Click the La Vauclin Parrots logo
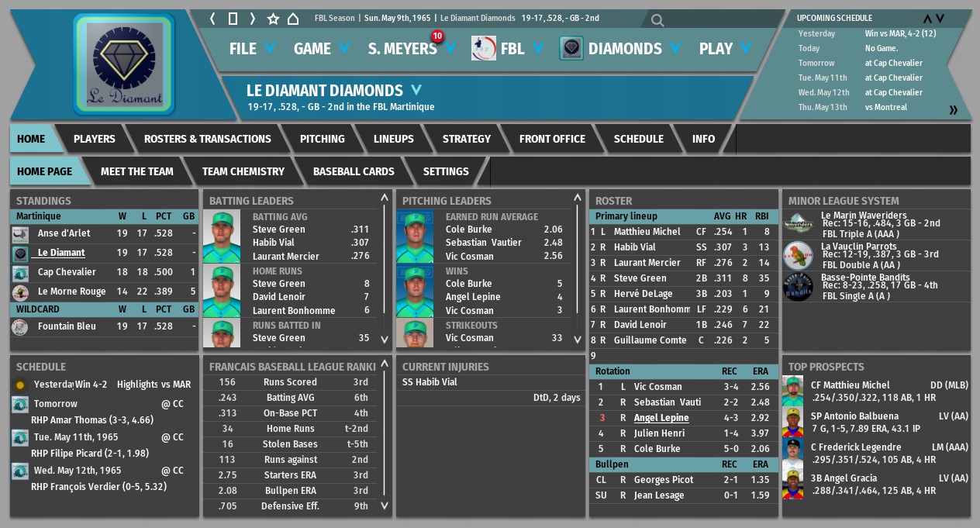 coord(798,255)
